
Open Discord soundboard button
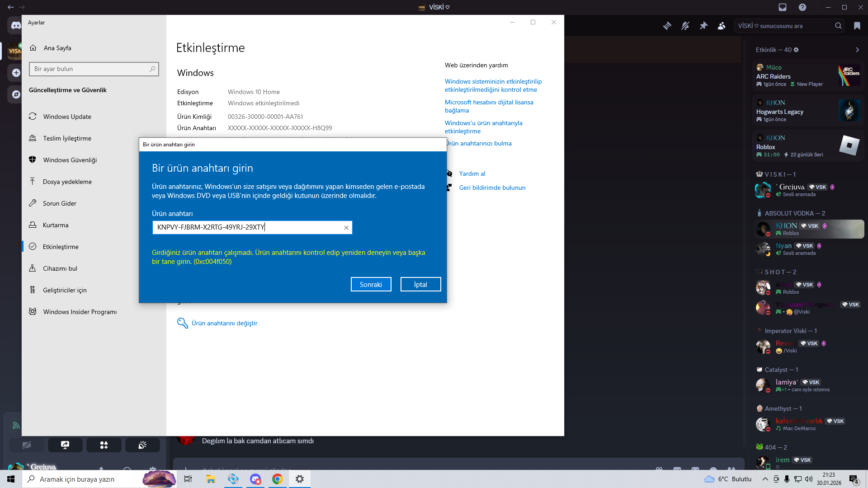coord(142,445)
